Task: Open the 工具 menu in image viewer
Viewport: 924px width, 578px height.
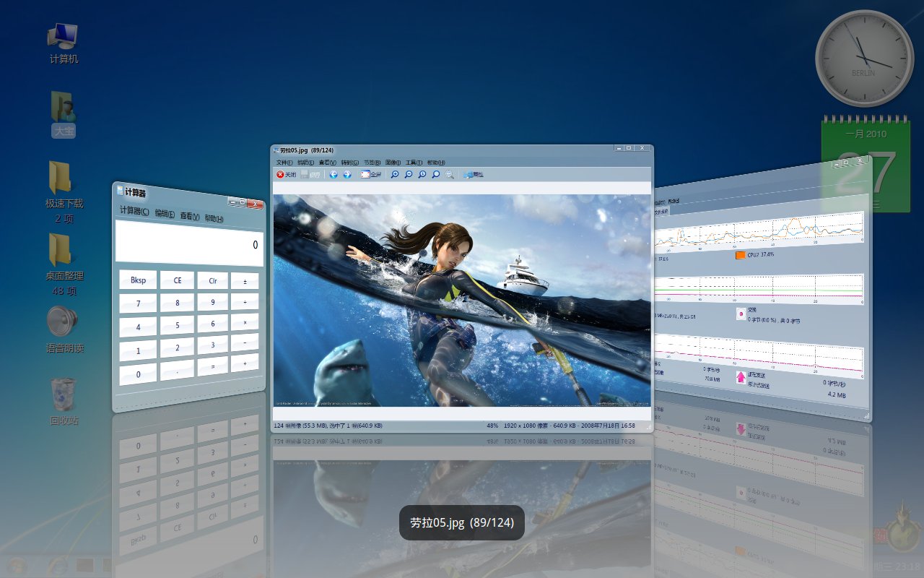Action: coord(414,163)
